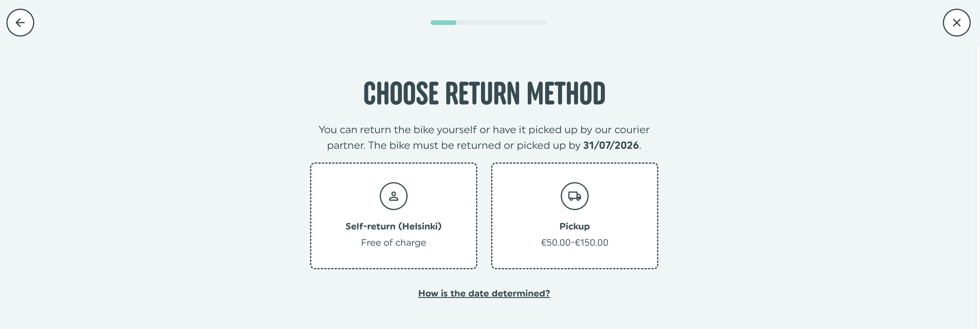
Task: Click the 'Free of charge' text
Action: (x=393, y=243)
